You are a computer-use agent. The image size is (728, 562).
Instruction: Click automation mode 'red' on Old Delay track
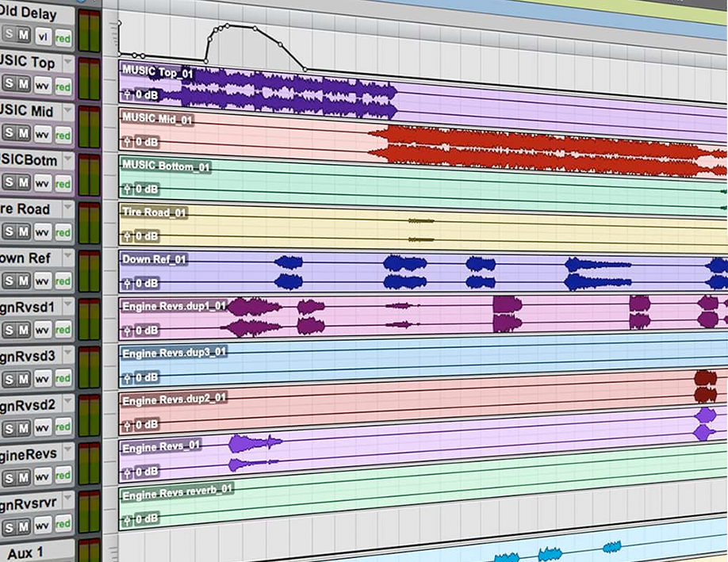(63, 35)
